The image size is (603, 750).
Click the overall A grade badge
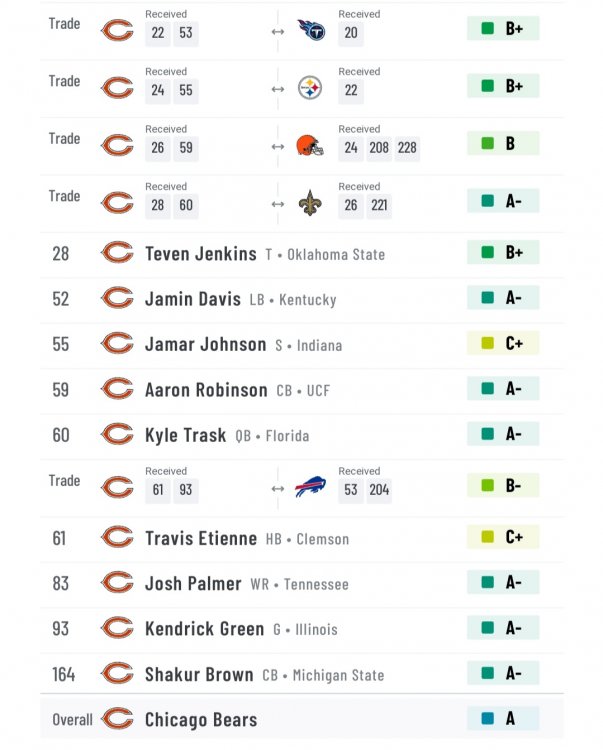[503, 718]
